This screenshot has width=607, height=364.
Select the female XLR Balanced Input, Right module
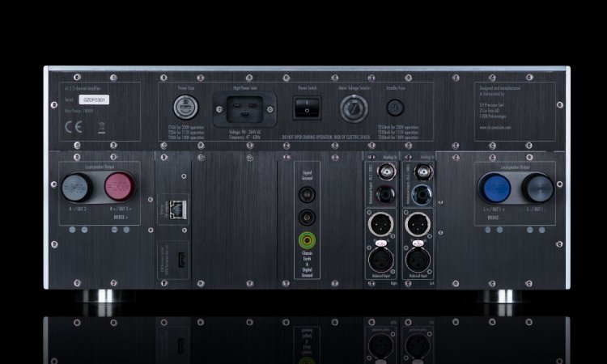(380, 260)
